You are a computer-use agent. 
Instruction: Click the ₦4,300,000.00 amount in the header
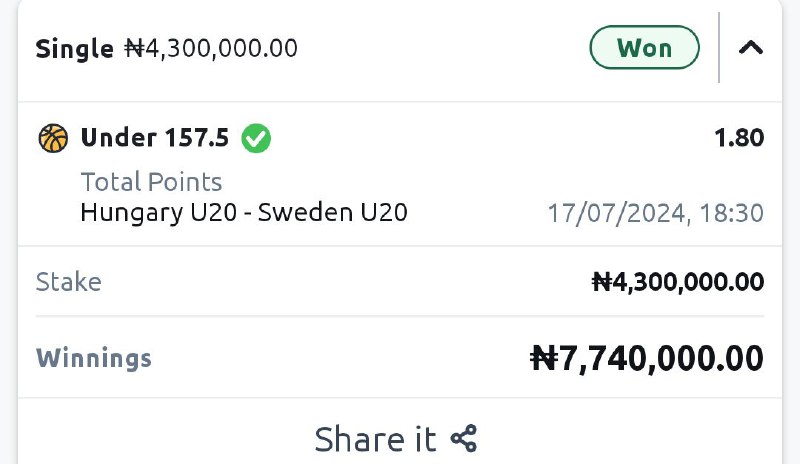(x=210, y=48)
